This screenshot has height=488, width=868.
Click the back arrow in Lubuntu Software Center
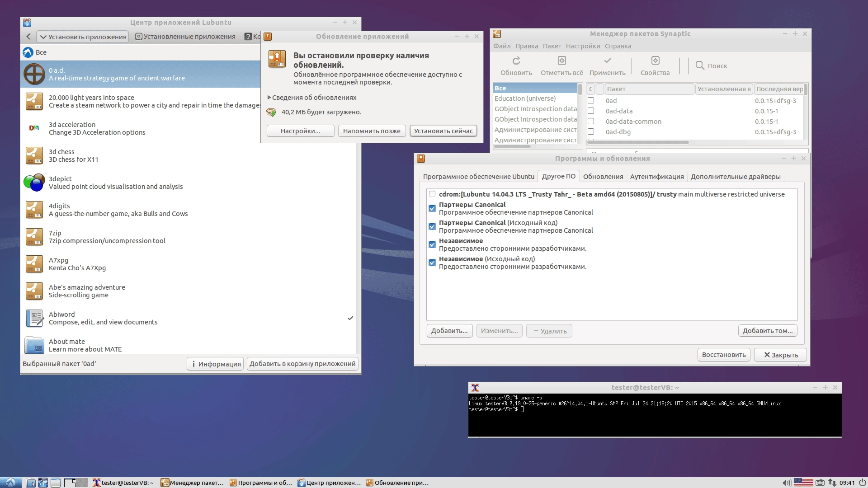(28, 37)
